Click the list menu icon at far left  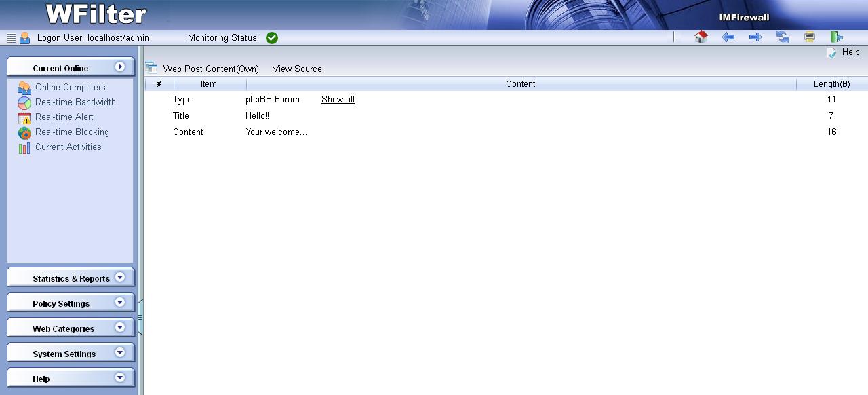tap(12, 38)
